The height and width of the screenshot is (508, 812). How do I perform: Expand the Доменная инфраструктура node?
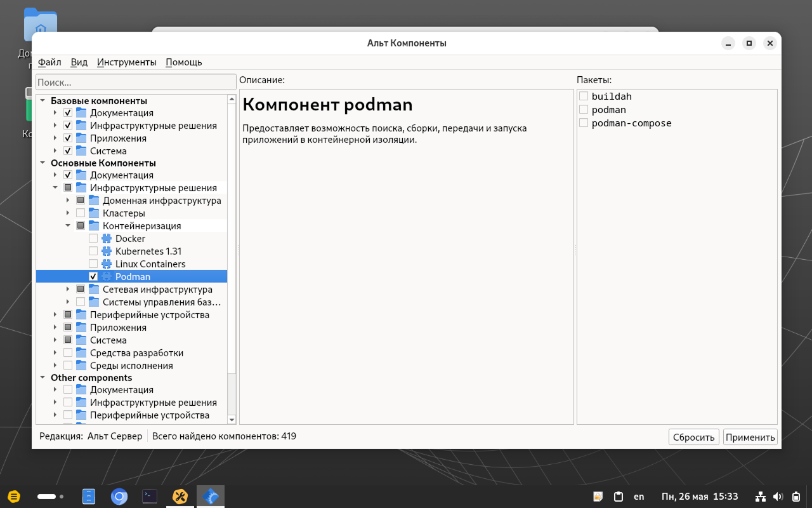click(x=68, y=200)
